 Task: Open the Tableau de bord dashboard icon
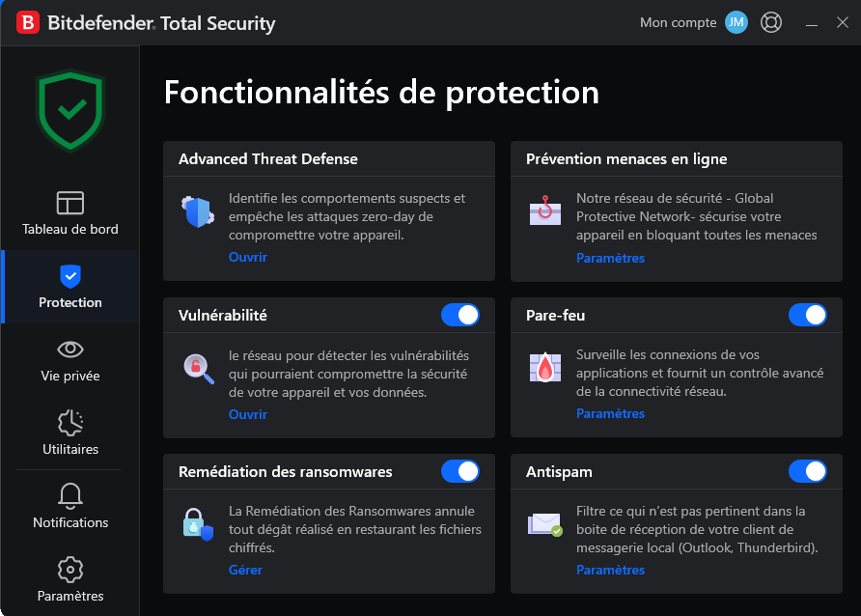70,203
